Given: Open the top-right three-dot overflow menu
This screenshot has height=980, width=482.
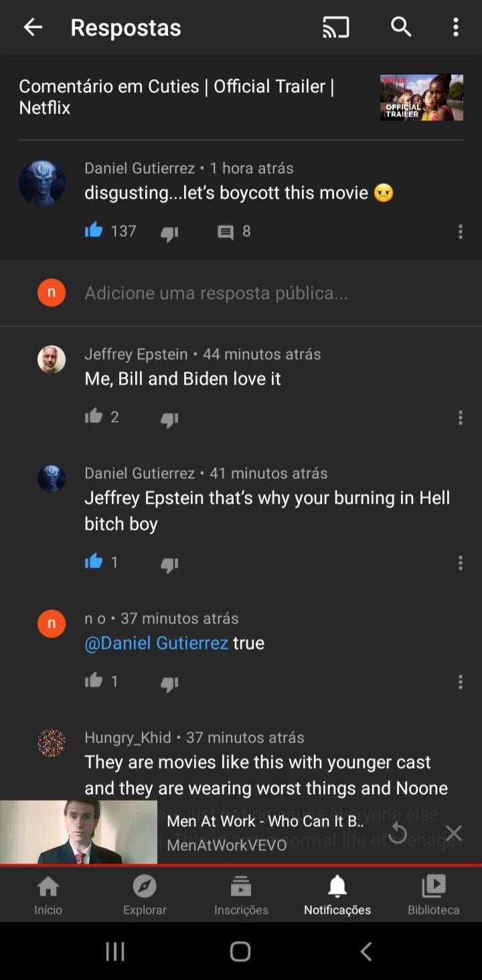Looking at the screenshot, I should click(456, 27).
